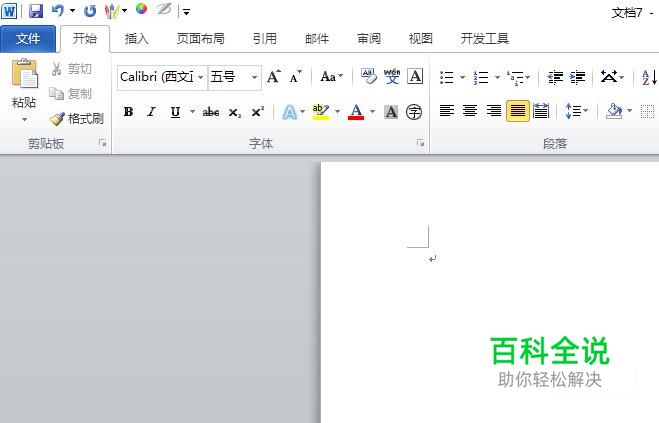The image size is (659, 423).
Task: Toggle Italic formatting
Action: pos(151,112)
